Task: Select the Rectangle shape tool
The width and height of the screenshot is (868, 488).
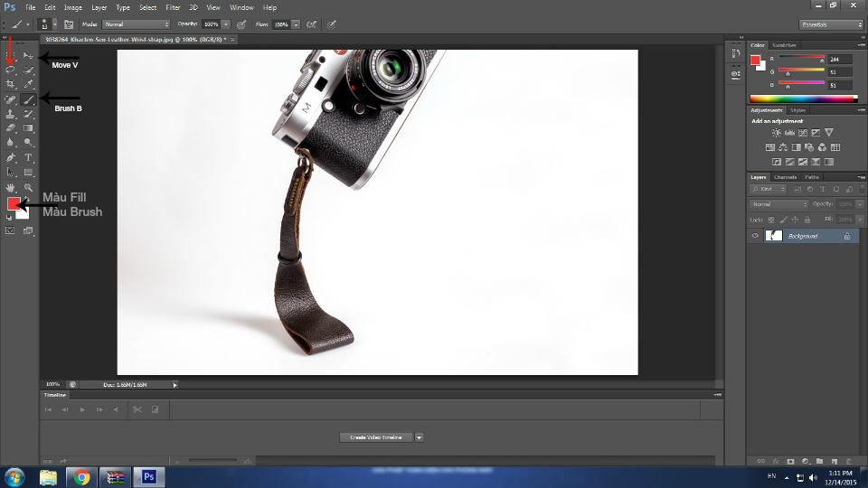Action: tap(28, 172)
